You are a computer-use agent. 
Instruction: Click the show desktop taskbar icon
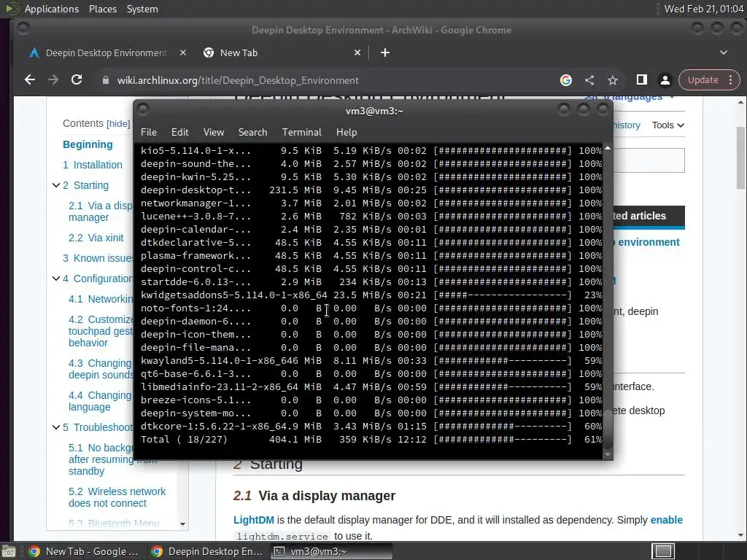[9, 551]
